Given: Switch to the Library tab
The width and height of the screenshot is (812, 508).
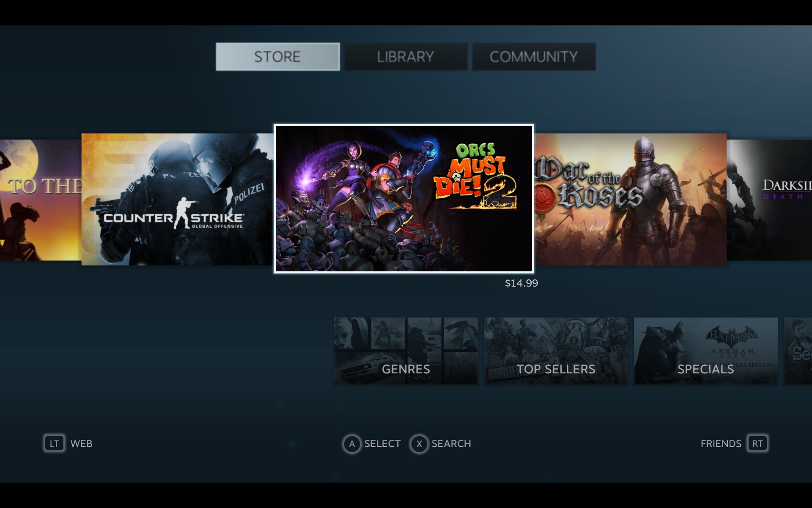Looking at the screenshot, I should (x=405, y=57).
